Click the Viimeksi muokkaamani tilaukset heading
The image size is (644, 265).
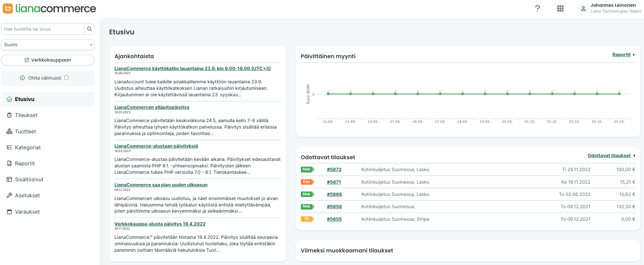click(347, 250)
